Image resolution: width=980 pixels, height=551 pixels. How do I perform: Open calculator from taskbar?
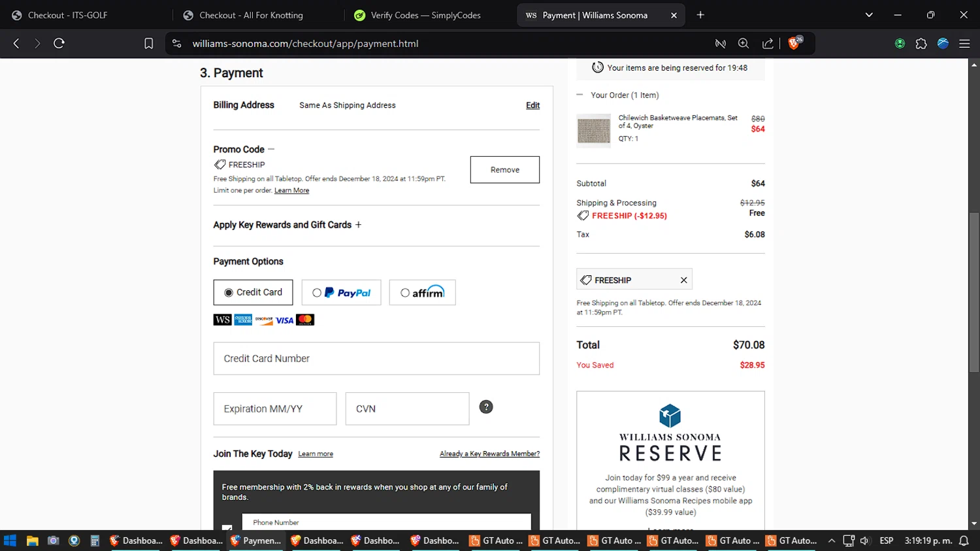point(95,541)
